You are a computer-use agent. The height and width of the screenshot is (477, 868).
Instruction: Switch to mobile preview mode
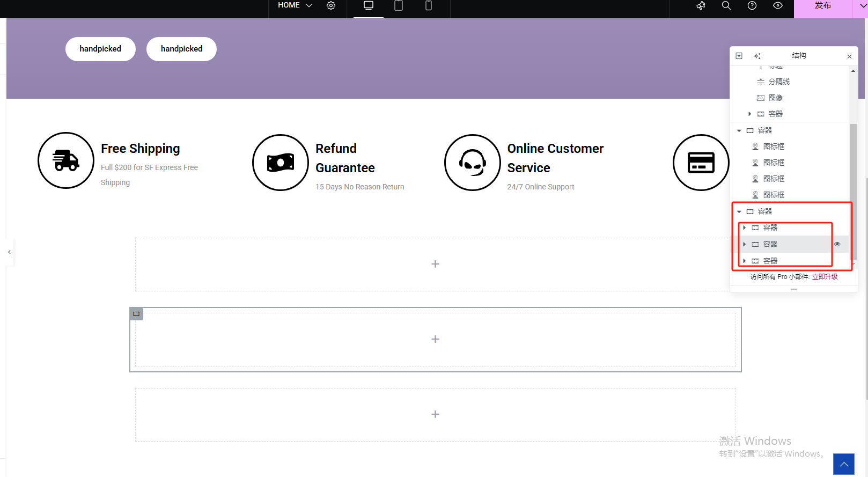coord(429,5)
